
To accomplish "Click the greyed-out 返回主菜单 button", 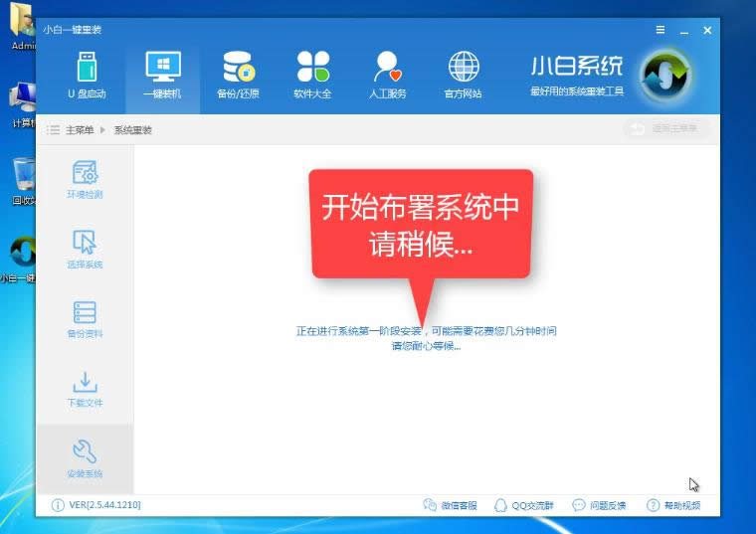I will coord(665,128).
